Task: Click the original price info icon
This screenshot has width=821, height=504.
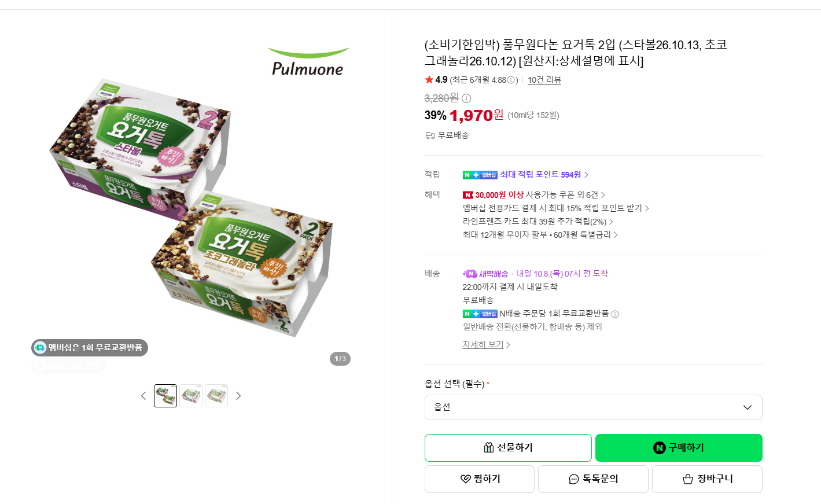Action: 466,98
